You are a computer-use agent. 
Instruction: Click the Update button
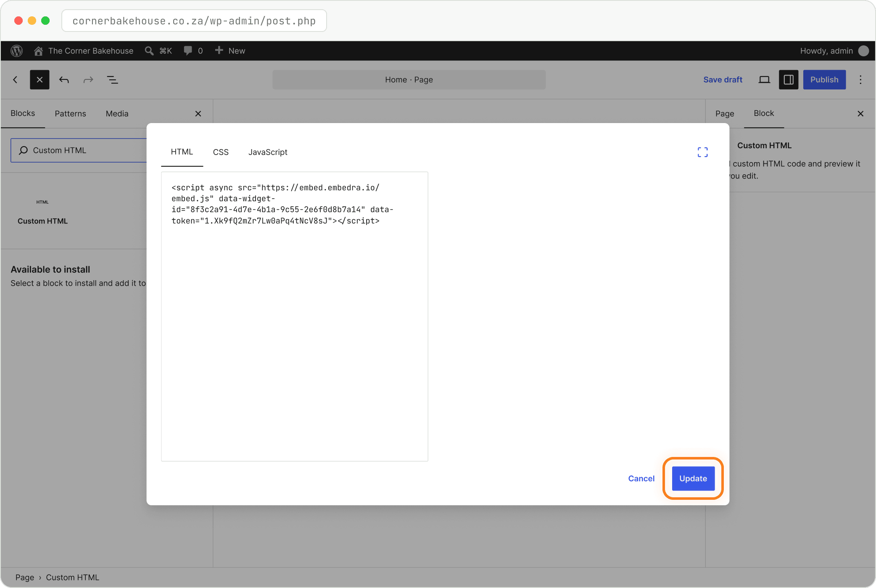(x=693, y=478)
